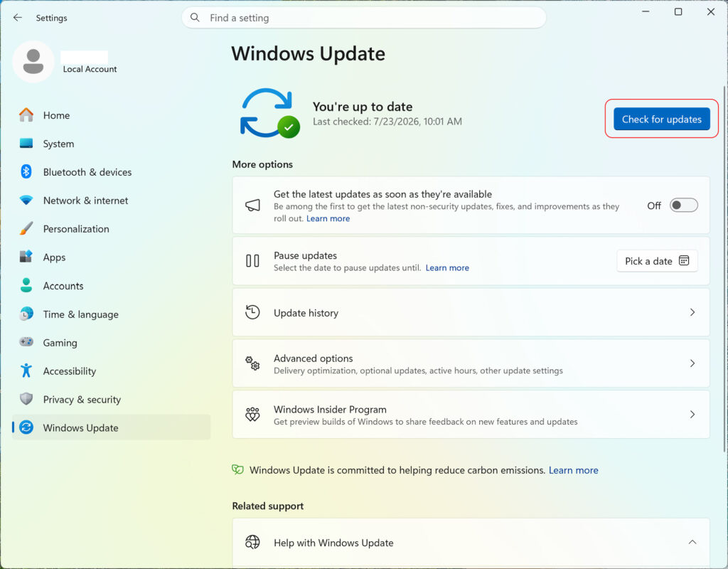Open Pick a date dropdown

(657, 261)
